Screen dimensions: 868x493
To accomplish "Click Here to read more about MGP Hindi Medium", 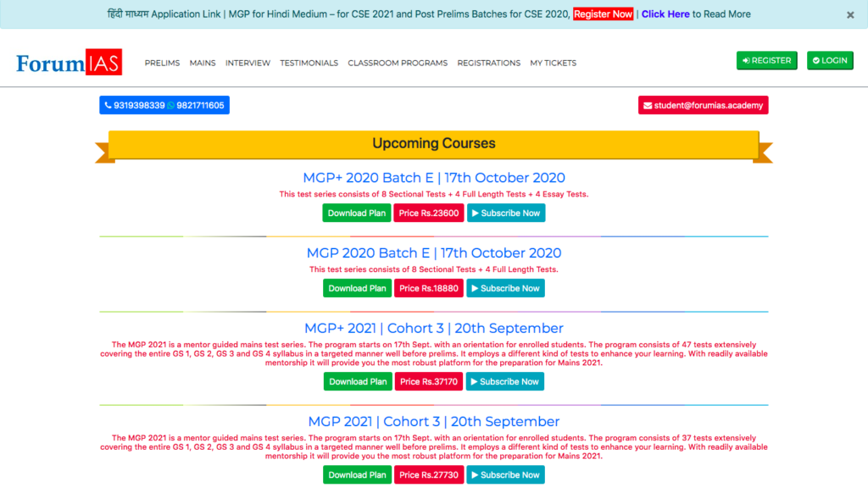I will click(665, 14).
